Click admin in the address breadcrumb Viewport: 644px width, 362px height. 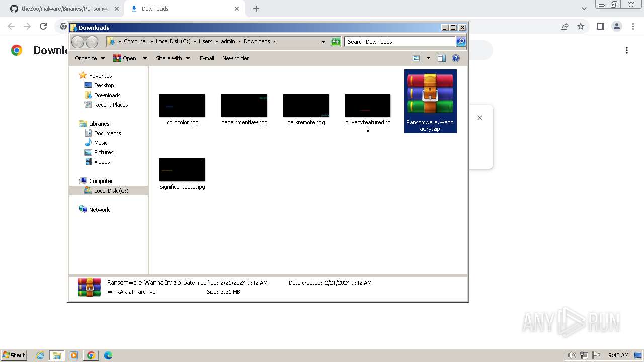click(x=228, y=42)
